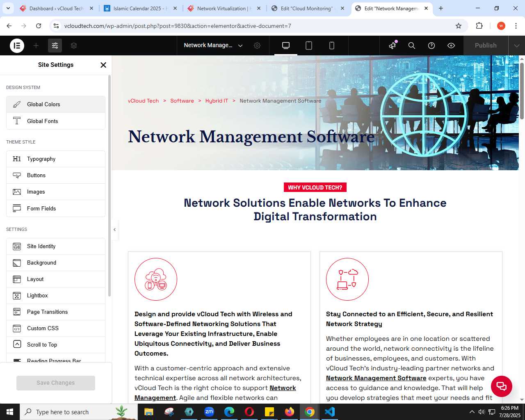The image size is (525, 420).
Task: Open Buttons theme style
Action: click(56, 176)
